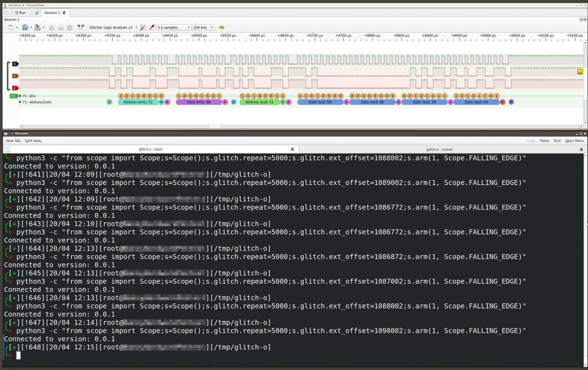Click the Open Menu button in Konsole
The height and width of the screenshot is (370, 588).
[574, 140]
